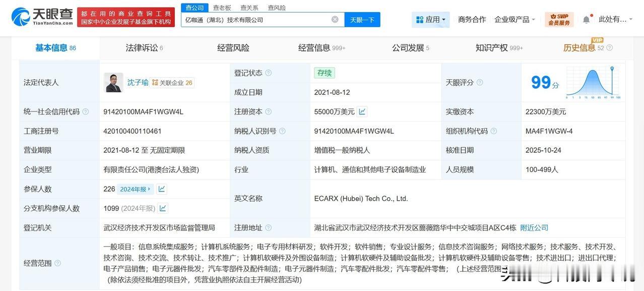Screen dimensions: 644x291
Task: Click help icon next to 注册地址
Action: [x=269, y=228]
